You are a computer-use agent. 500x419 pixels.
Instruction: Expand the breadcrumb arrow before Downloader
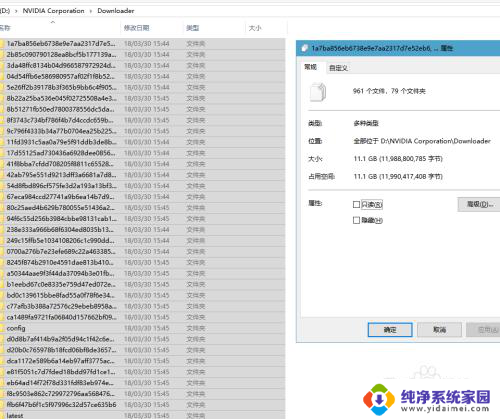coord(91,11)
